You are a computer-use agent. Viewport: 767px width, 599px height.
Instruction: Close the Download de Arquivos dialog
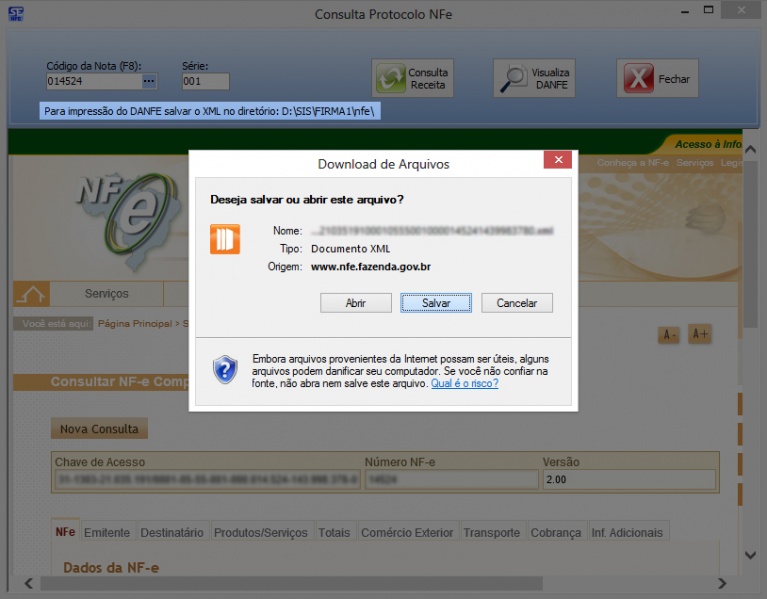pyautogui.click(x=557, y=161)
